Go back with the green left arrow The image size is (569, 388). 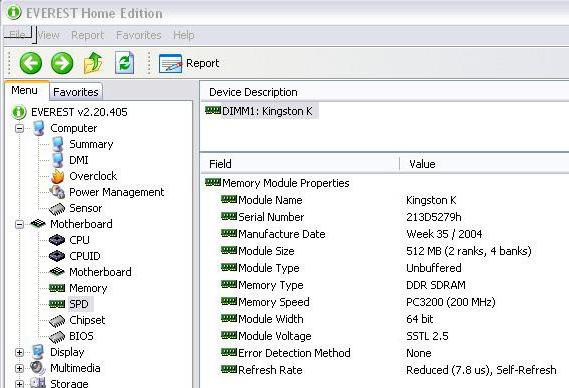pyautogui.click(x=30, y=63)
